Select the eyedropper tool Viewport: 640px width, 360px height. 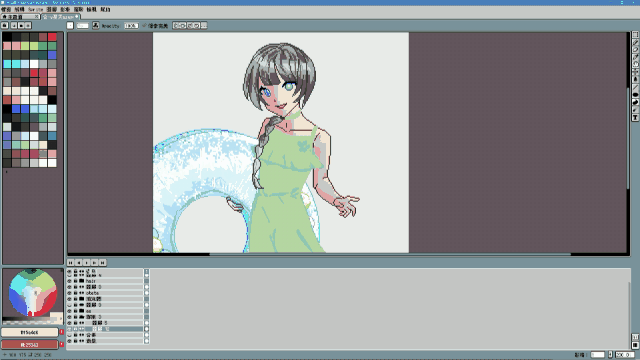[x=635, y=57]
